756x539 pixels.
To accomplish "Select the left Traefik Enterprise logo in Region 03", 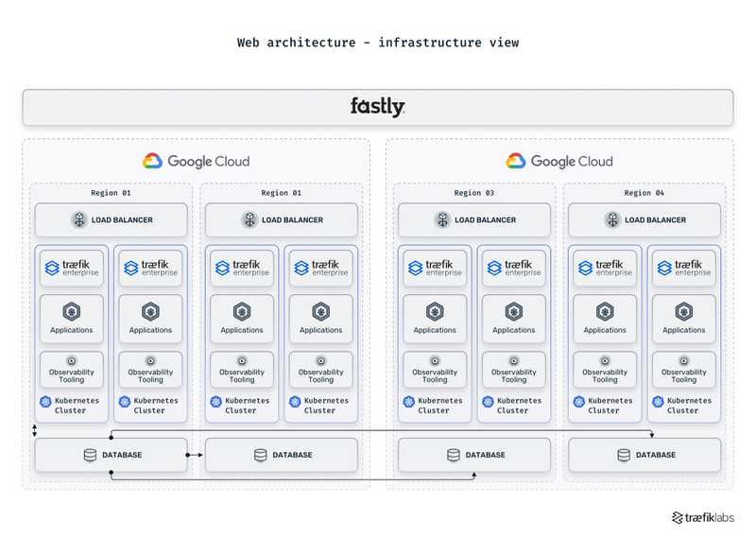I will click(435, 268).
